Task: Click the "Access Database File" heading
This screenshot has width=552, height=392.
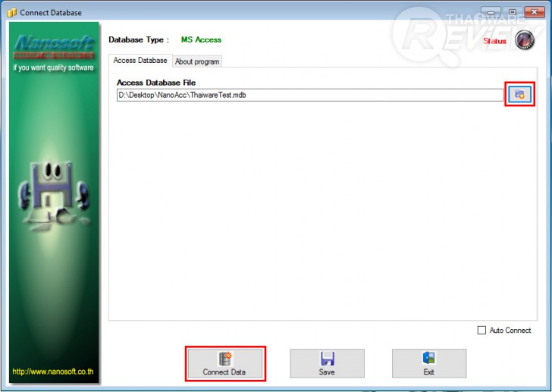Action: 156,83
